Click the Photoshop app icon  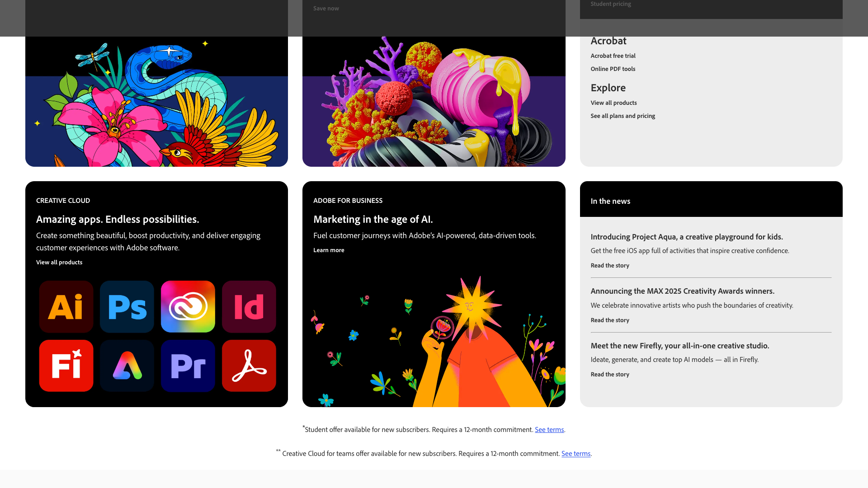pos(127,306)
